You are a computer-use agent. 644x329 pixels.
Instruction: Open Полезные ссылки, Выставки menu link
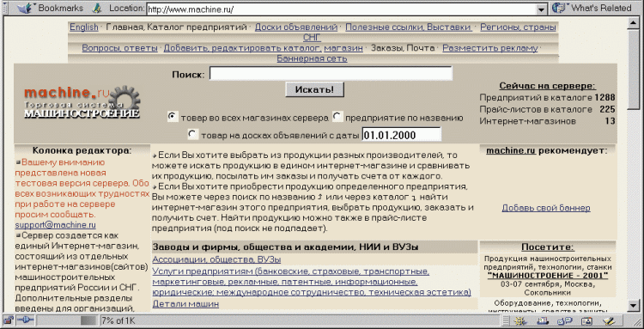[408, 27]
